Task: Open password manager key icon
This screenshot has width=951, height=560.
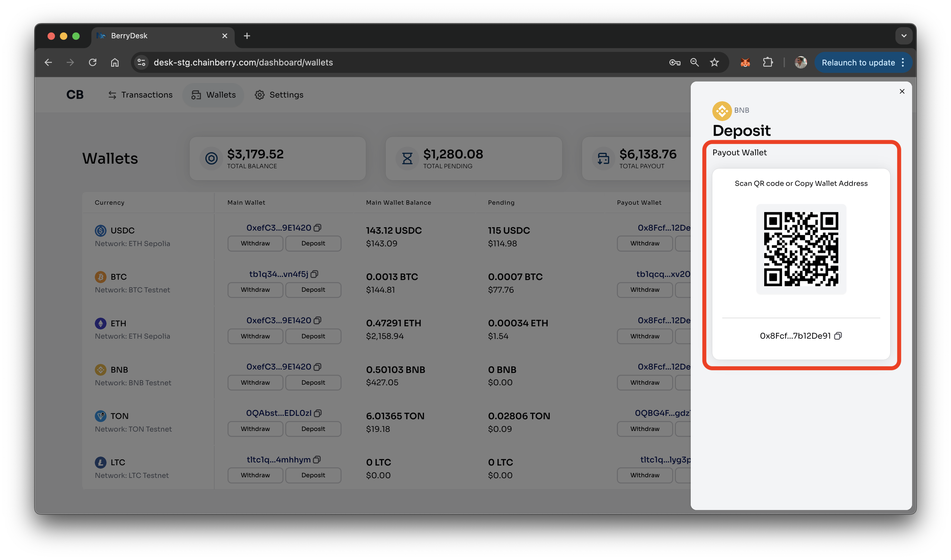Action: click(675, 62)
